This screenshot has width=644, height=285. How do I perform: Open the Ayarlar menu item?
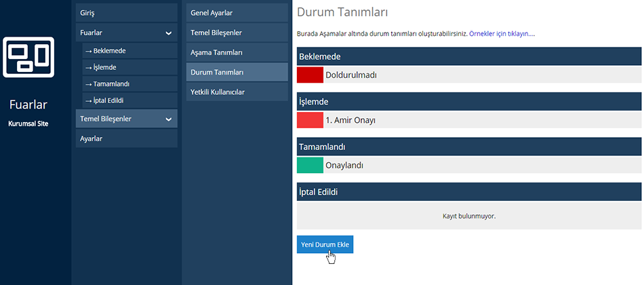pos(127,138)
